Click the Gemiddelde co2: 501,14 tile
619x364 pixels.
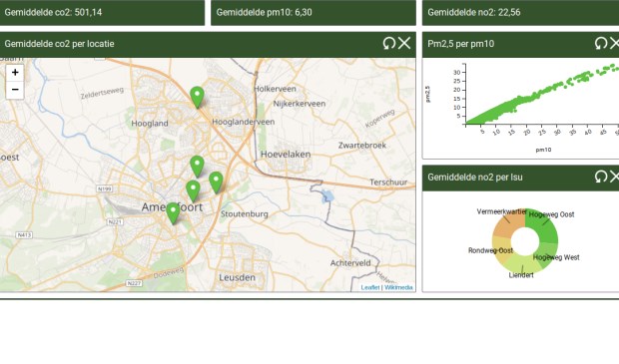coord(102,12)
